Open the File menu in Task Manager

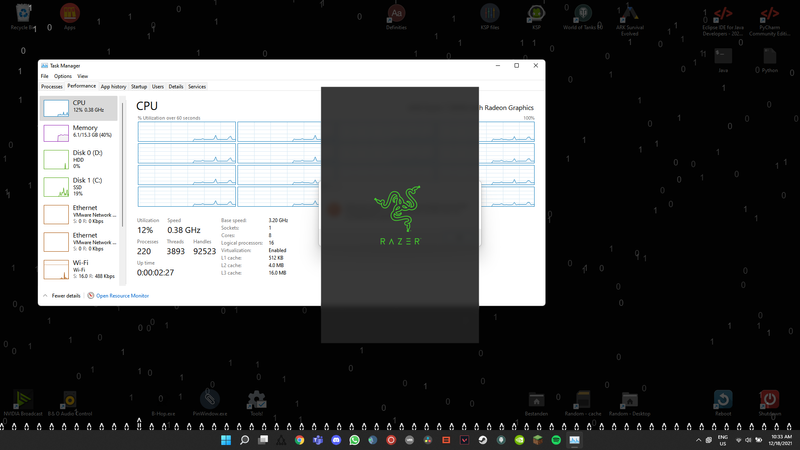coord(44,76)
